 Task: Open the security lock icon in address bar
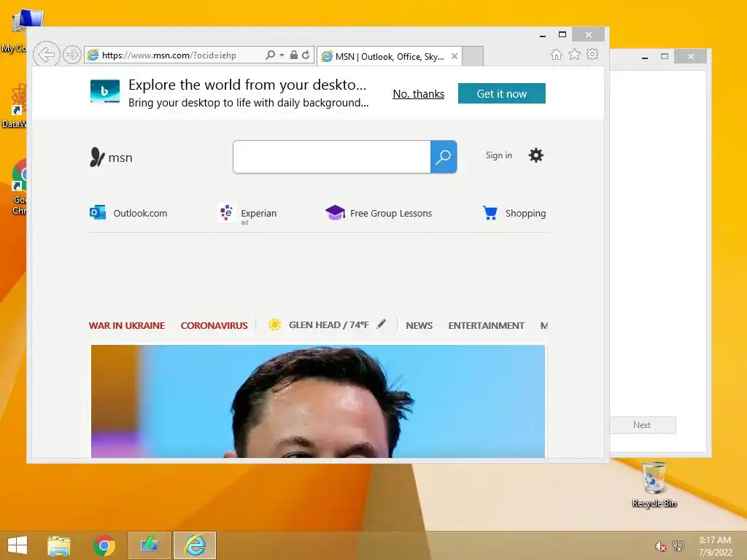(294, 55)
